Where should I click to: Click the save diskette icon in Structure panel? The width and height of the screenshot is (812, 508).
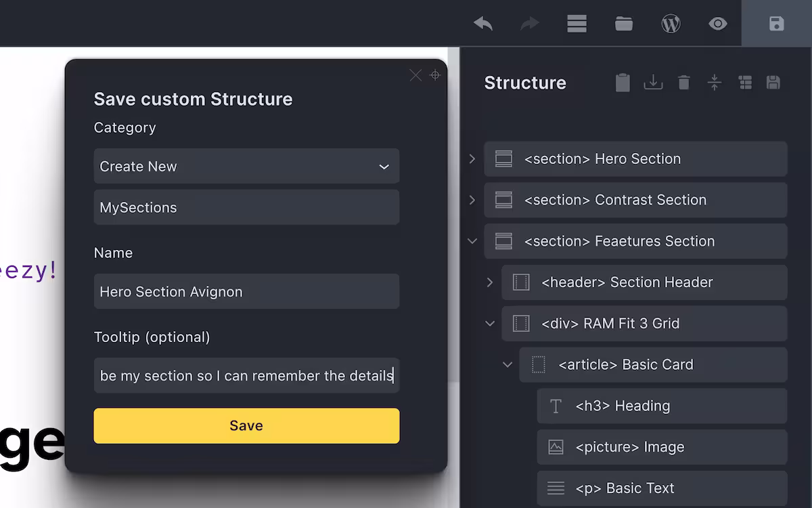pos(773,82)
